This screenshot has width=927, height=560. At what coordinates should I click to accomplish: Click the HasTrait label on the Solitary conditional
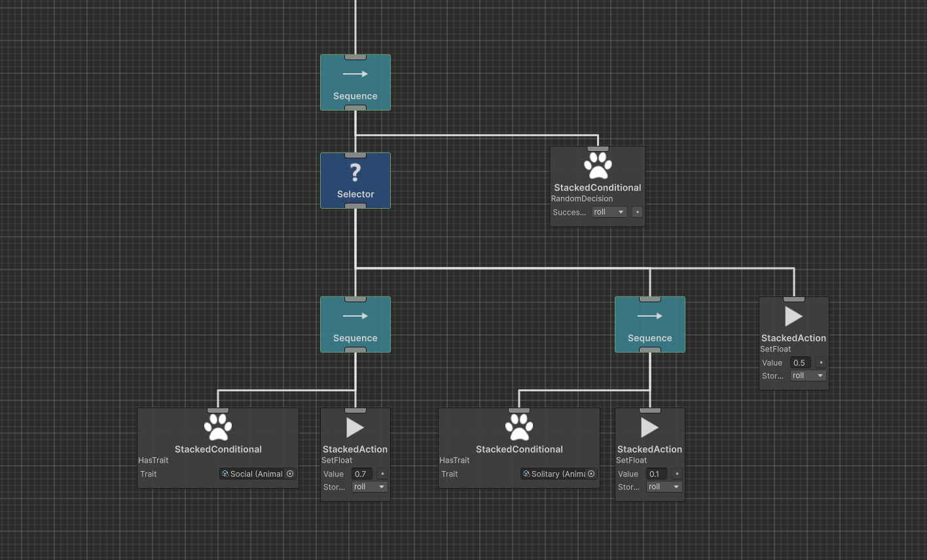454,461
